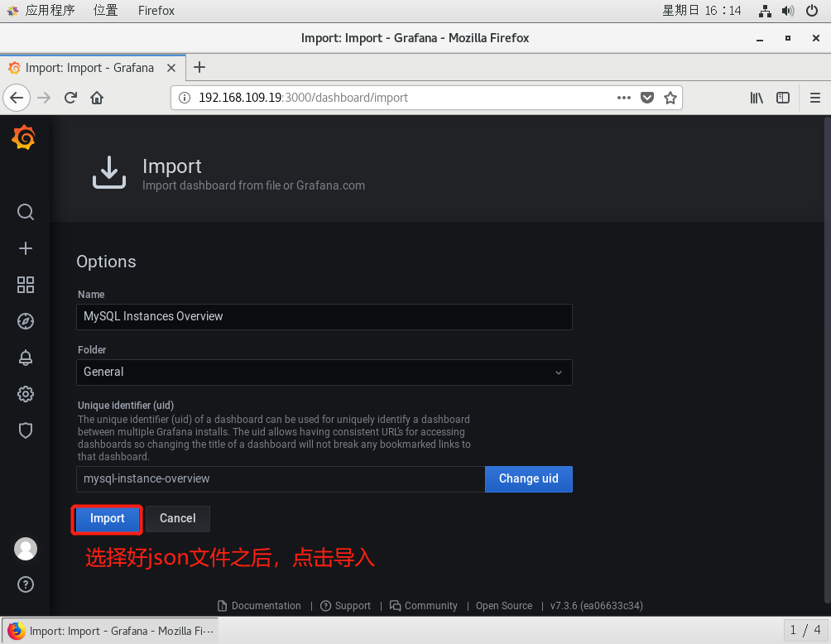The width and height of the screenshot is (831, 644).
Task: Close the Import - Grafana tab
Action: tap(171, 68)
